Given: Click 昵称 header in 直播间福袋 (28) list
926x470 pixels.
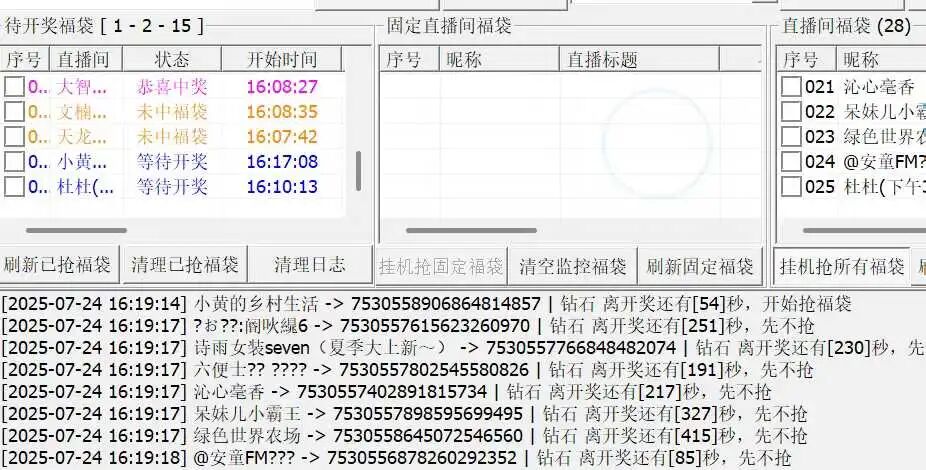Looking at the screenshot, I should (881, 59).
